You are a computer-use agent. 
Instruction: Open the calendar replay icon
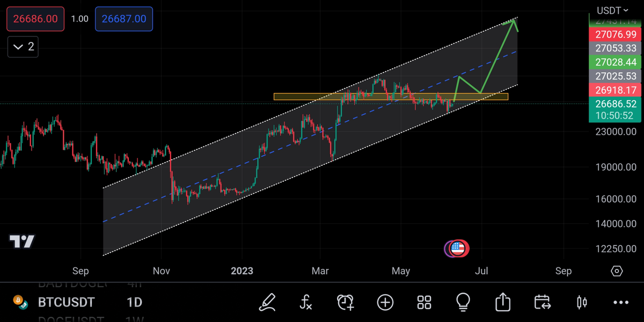(543, 303)
